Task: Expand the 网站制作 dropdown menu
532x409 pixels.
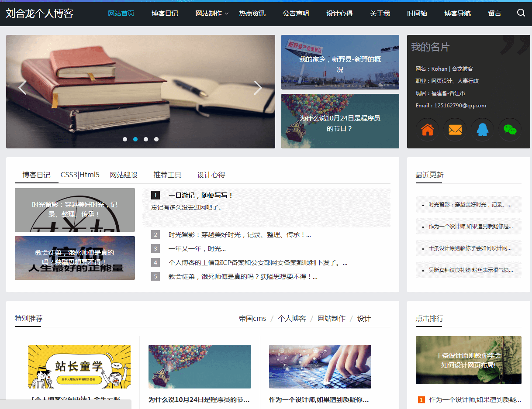Action: pos(212,14)
